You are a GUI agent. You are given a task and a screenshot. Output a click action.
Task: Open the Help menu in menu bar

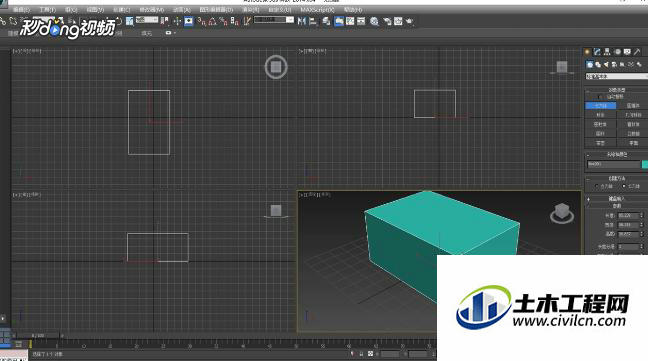(x=353, y=10)
